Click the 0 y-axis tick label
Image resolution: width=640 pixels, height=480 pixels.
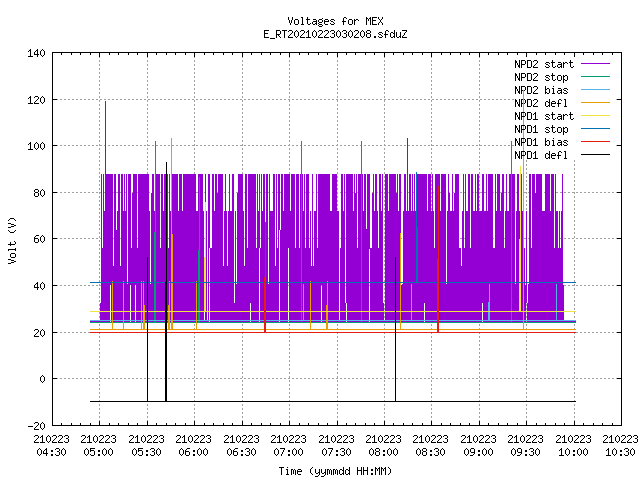tap(42, 379)
